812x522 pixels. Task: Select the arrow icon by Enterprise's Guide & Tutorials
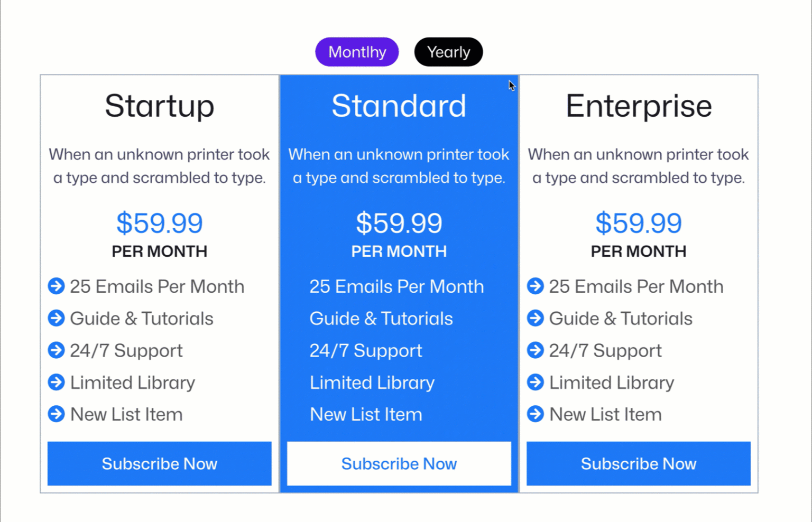point(535,318)
